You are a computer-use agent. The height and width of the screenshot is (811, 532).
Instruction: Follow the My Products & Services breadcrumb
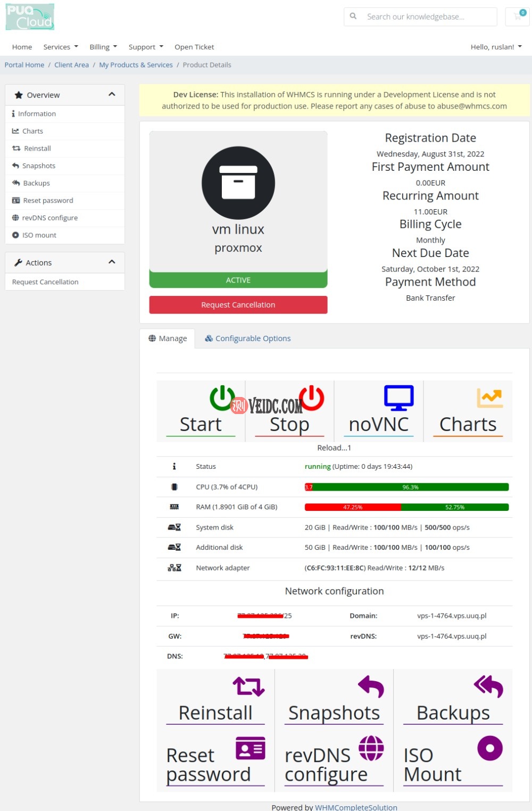136,65
